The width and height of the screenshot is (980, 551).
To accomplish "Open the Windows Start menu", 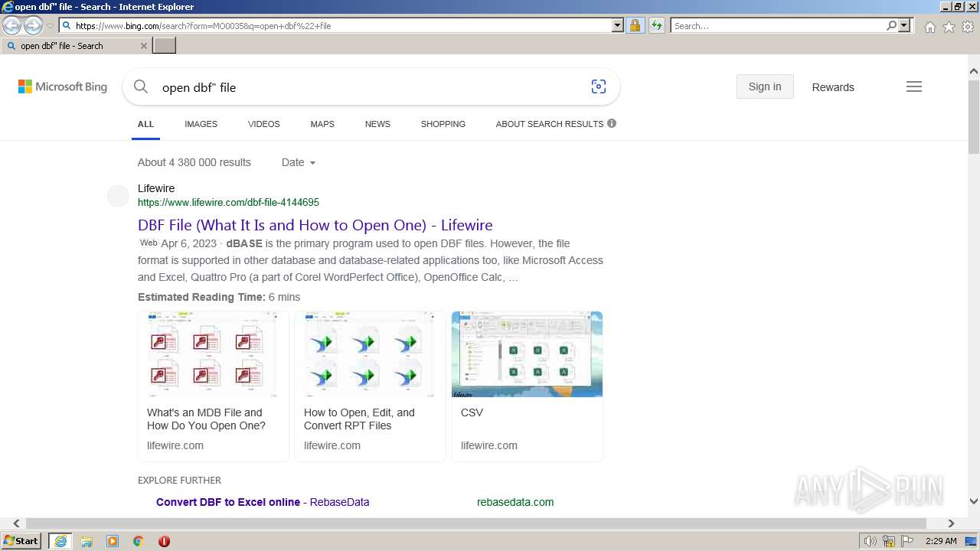I will click(x=21, y=541).
